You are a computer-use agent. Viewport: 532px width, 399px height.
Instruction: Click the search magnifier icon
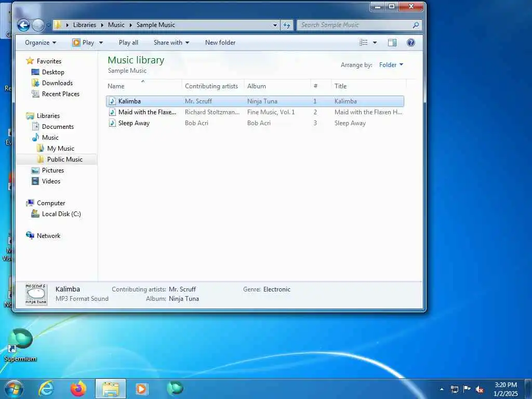point(416,25)
